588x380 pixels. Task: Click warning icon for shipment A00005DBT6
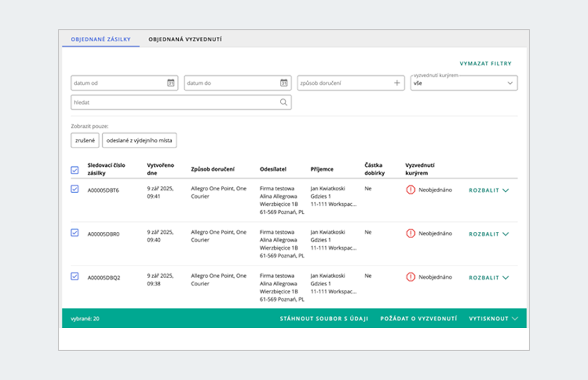[411, 190]
